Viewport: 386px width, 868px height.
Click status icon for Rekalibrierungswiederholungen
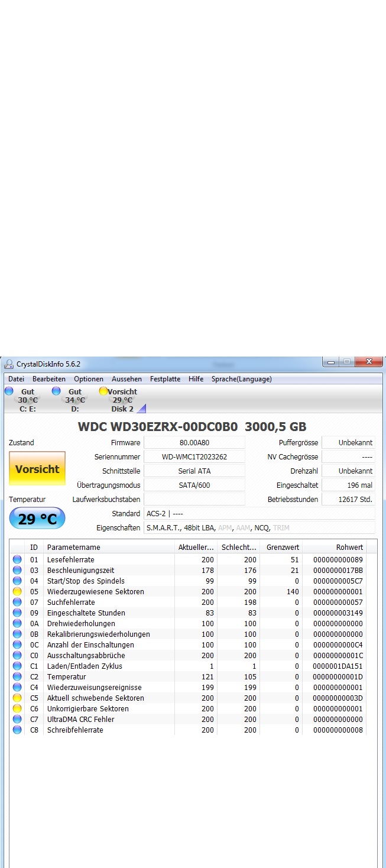coord(17,634)
